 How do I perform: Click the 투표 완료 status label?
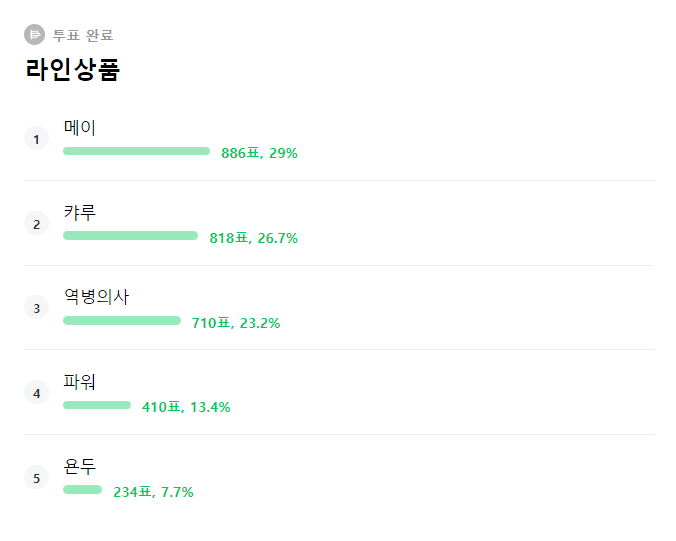(76, 36)
